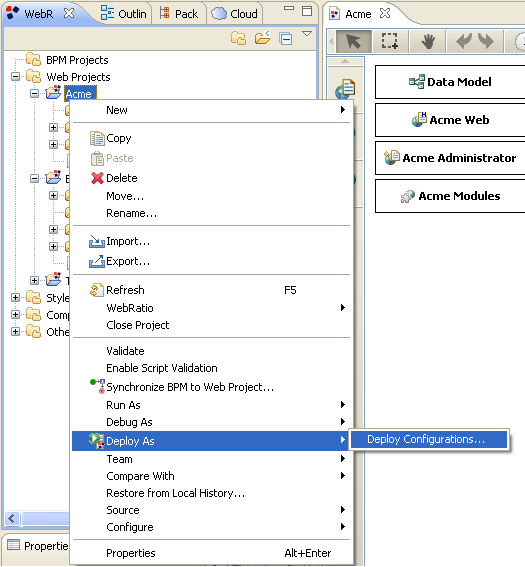Open the New submenu

coord(212,110)
